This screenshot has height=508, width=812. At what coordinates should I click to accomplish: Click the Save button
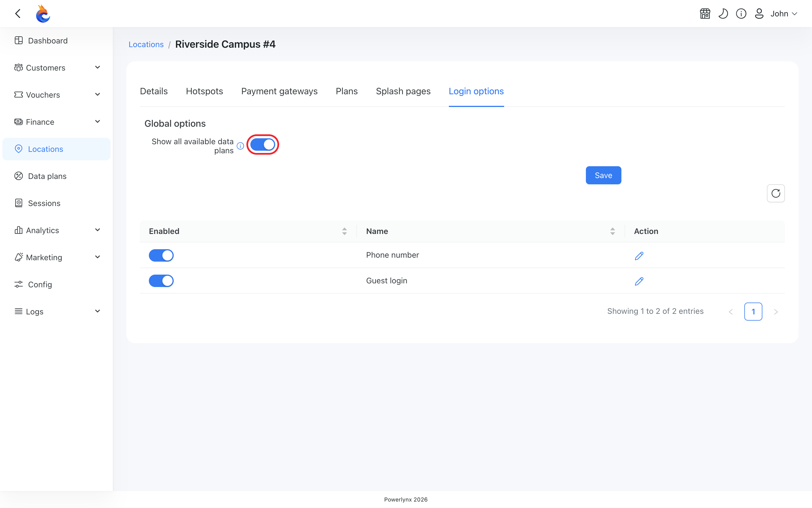603,175
